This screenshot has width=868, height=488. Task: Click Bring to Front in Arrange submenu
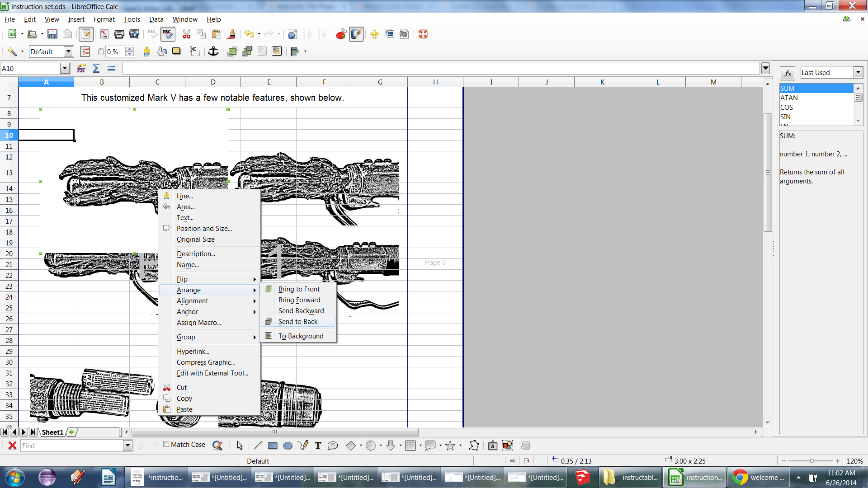tap(298, 288)
